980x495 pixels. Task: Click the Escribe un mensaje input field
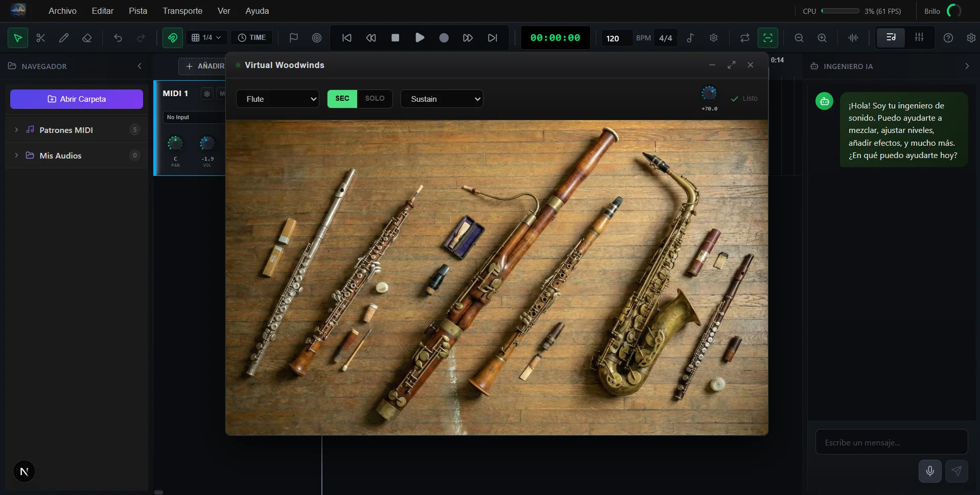coord(891,442)
